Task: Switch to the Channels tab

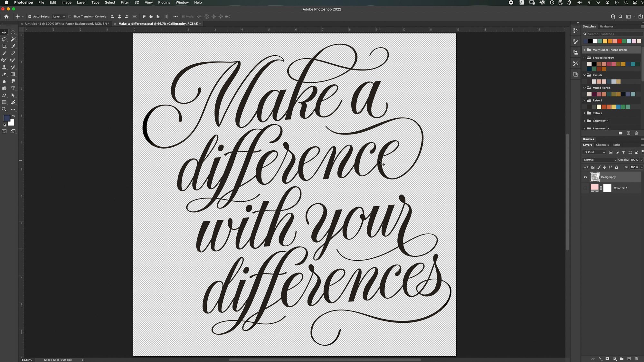Action: [602, 145]
